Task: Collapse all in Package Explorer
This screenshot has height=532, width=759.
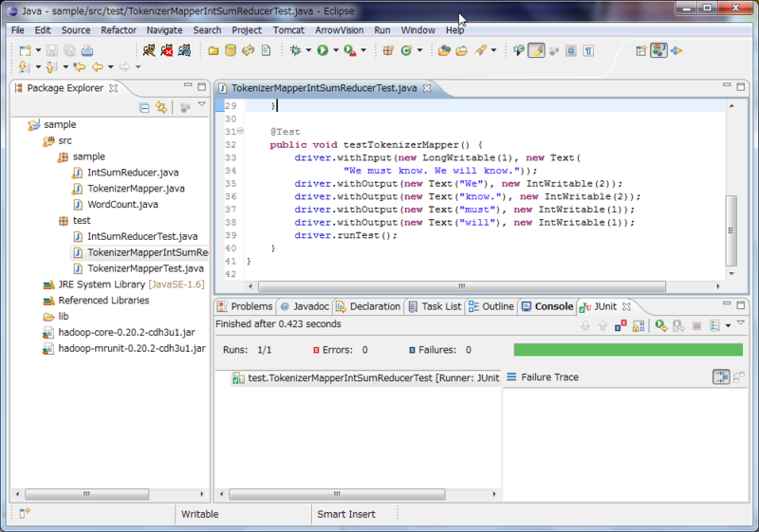Action: click(x=144, y=107)
